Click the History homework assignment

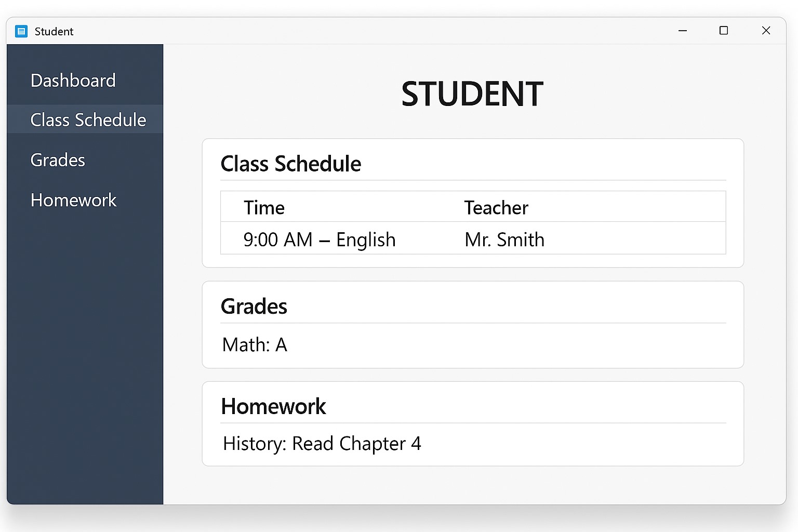tap(322, 444)
